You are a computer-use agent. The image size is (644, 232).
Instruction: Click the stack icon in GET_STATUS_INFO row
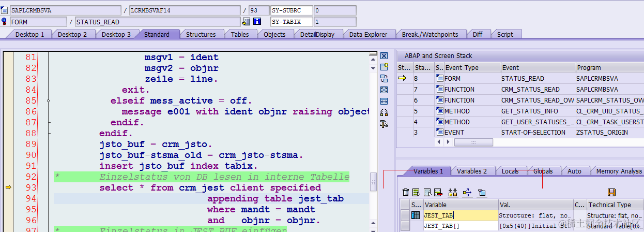pyautogui.click(x=439, y=111)
